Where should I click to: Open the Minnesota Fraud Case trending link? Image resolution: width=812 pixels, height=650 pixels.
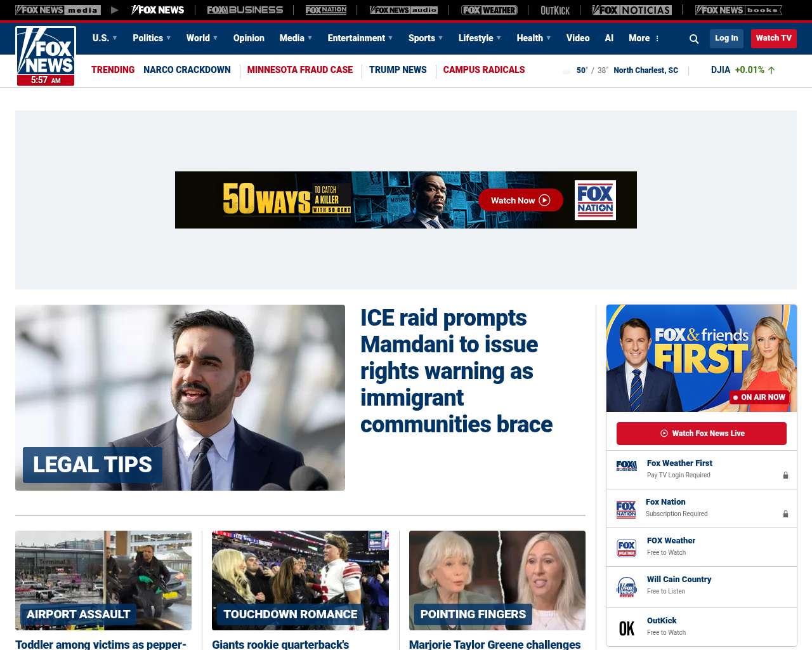tap(300, 70)
